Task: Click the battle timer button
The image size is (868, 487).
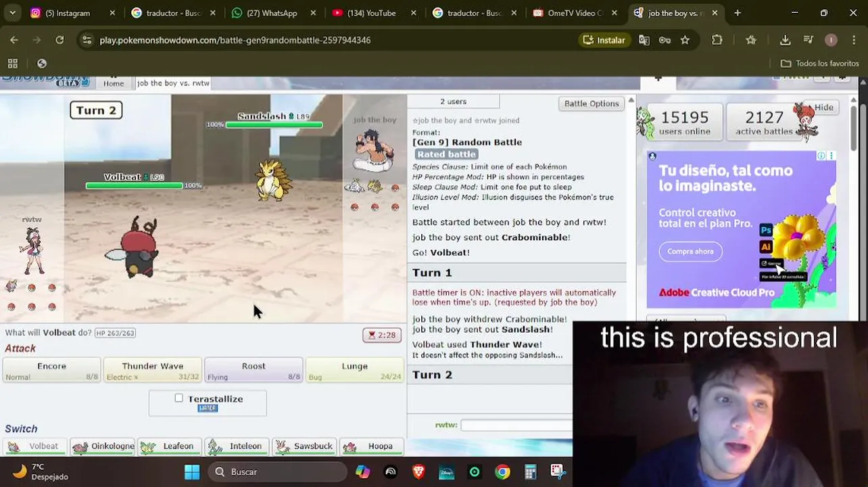Action: pos(382,335)
